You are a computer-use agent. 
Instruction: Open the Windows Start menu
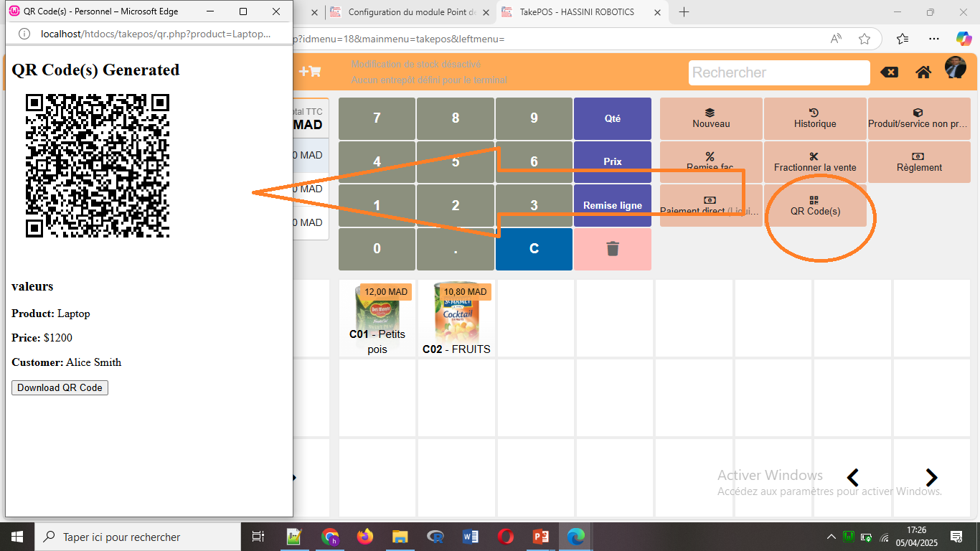[x=17, y=537]
